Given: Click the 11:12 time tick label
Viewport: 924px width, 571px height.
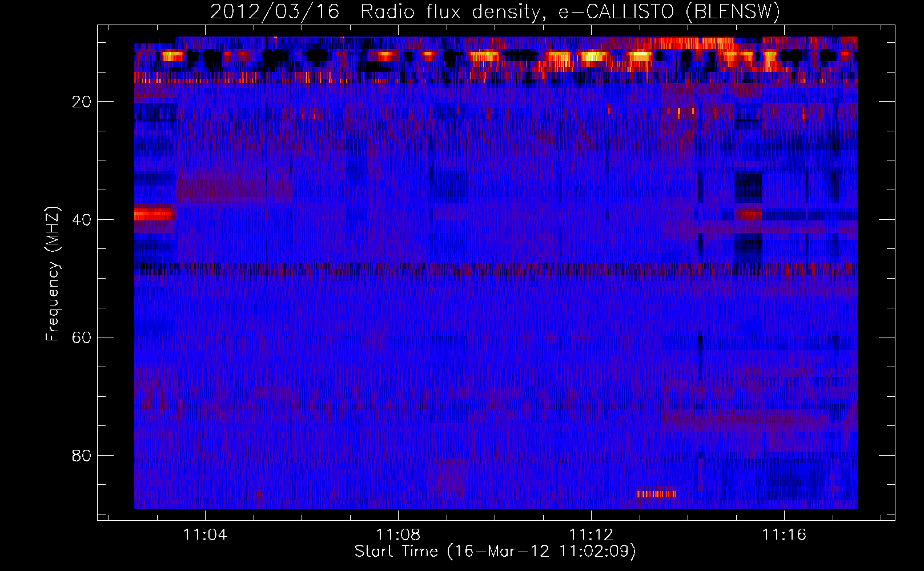Looking at the screenshot, I should 591,534.
